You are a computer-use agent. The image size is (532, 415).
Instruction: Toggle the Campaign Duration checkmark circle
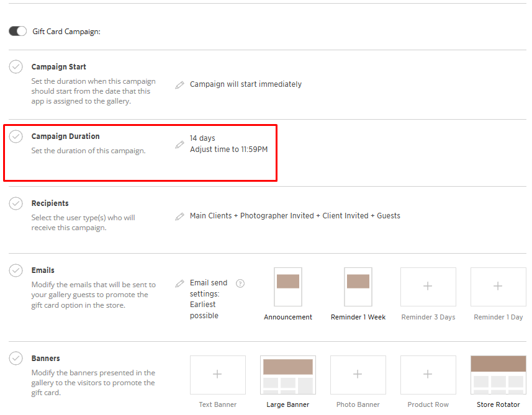tap(16, 136)
